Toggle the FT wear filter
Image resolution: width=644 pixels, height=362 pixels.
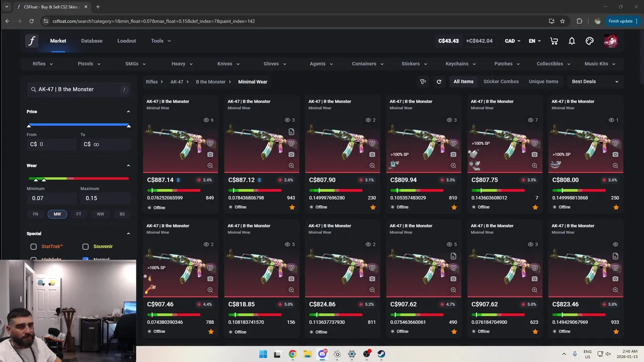pos(78,214)
